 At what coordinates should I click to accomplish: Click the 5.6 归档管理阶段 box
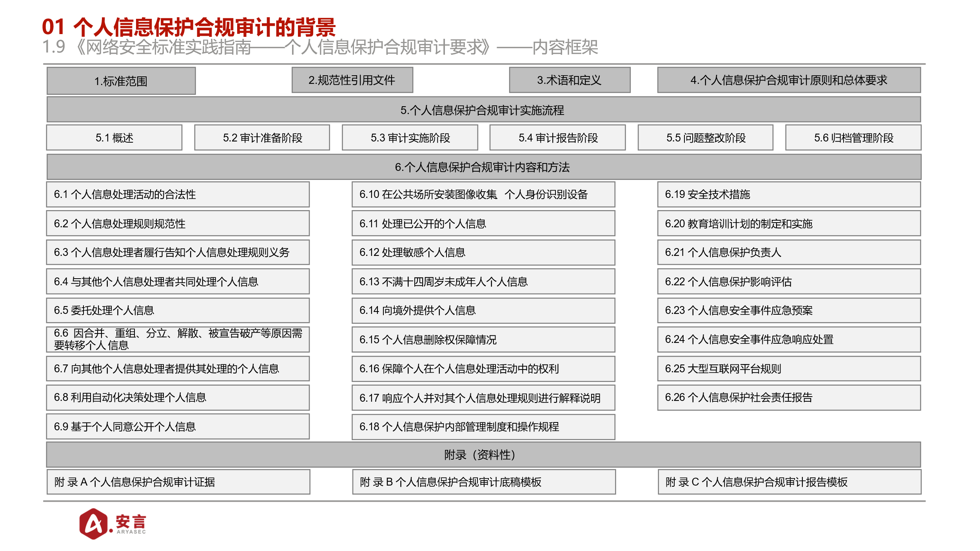(x=853, y=138)
